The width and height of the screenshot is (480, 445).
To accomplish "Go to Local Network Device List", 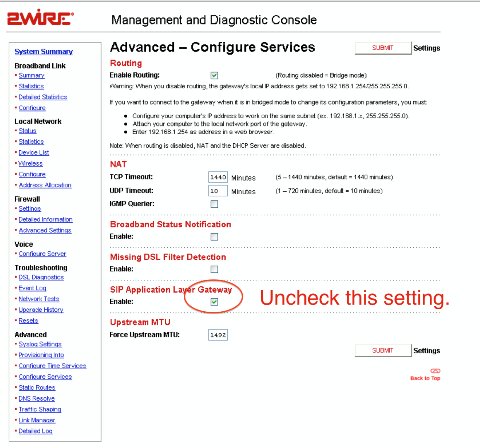I will [34, 153].
